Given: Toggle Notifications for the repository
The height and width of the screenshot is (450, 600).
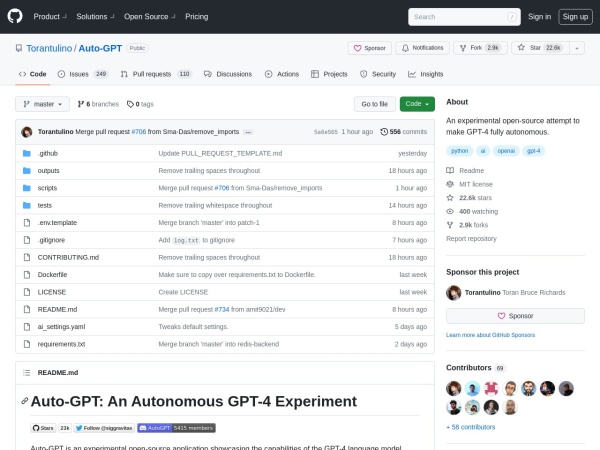Looking at the screenshot, I should tap(422, 47).
